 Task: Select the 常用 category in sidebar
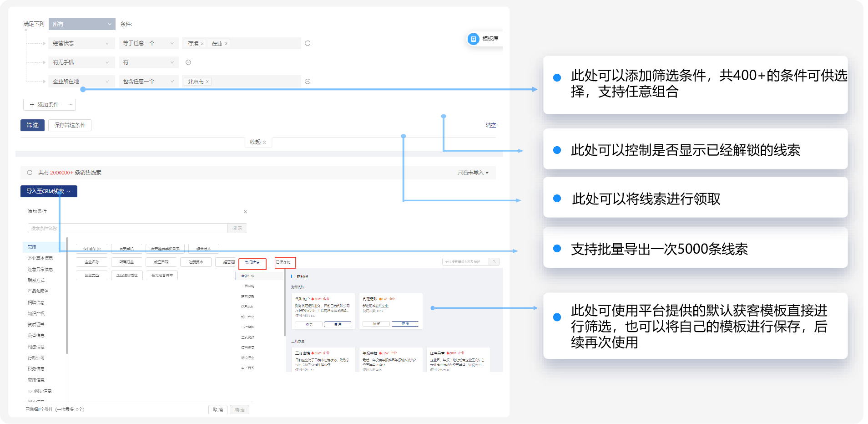(x=32, y=247)
